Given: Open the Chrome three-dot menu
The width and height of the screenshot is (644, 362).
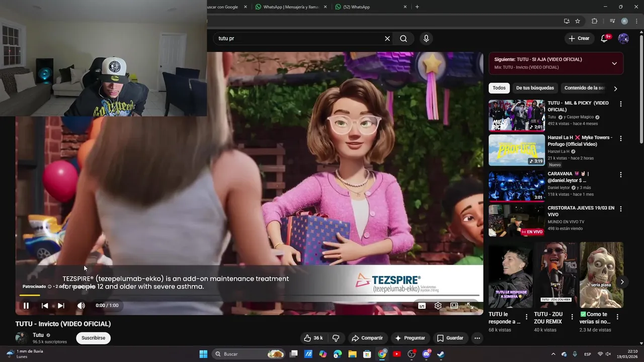Looking at the screenshot, I should 636,21.
